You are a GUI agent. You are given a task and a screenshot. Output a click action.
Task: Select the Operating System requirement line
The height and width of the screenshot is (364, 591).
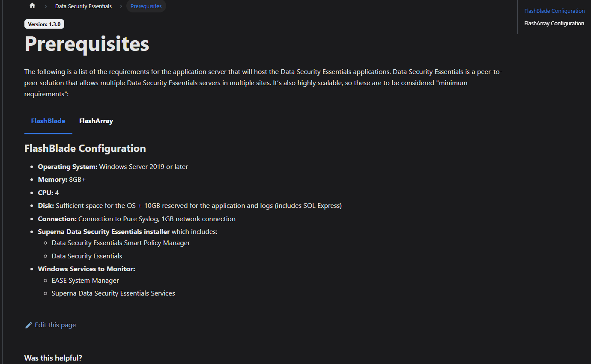pos(113,167)
